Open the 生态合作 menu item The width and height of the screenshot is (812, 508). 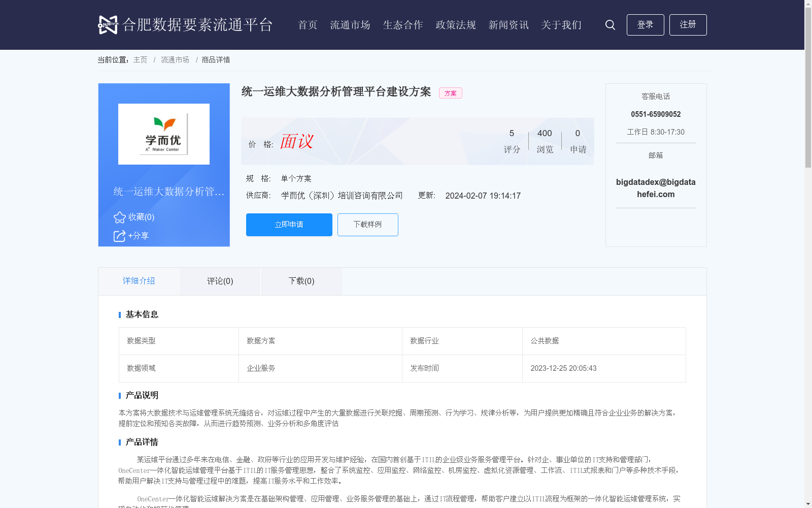tap(403, 25)
